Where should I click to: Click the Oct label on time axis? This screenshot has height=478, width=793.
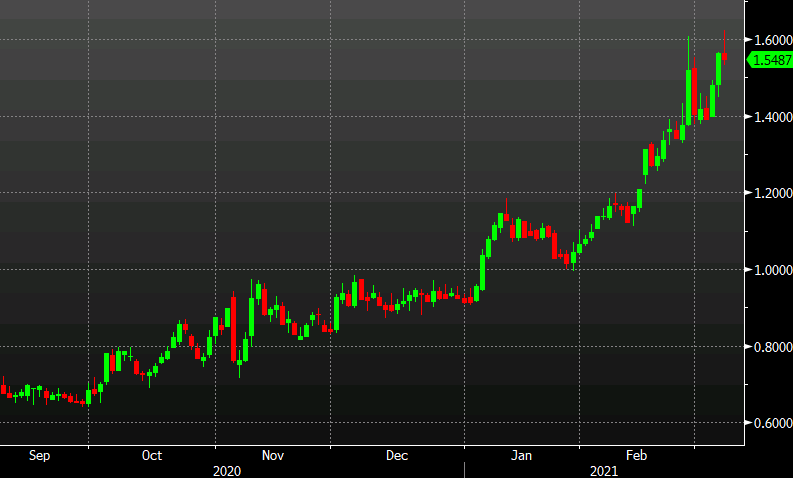pos(151,455)
